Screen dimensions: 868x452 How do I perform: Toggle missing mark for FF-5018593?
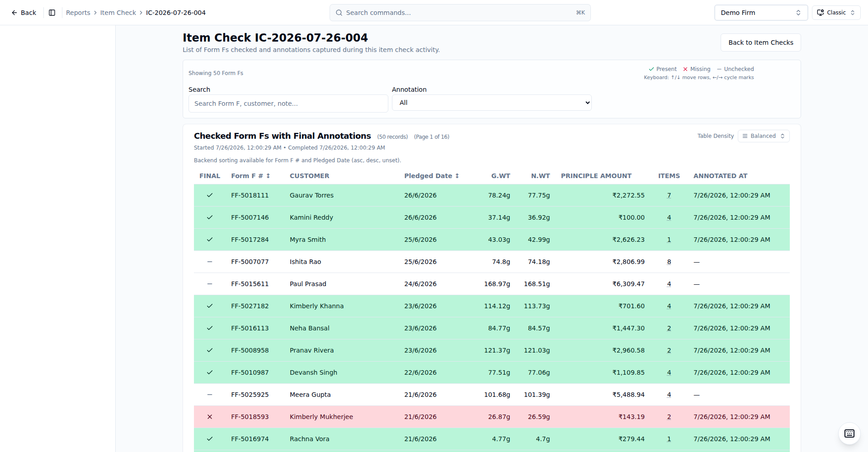[x=210, y=417]
